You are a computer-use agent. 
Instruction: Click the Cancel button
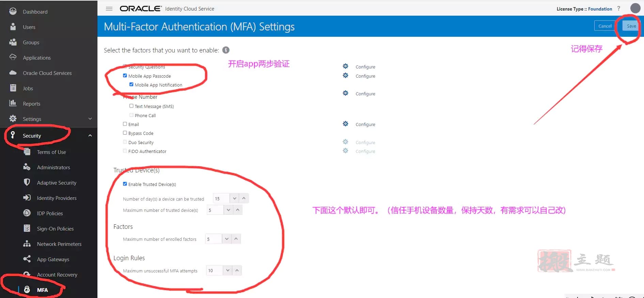point(605,26)
